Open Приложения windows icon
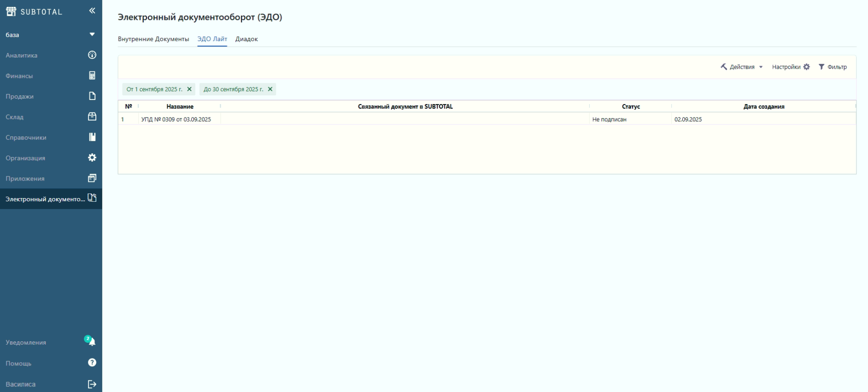The height and width of the screenshot is (392, 868). click(x=92, y=178)
